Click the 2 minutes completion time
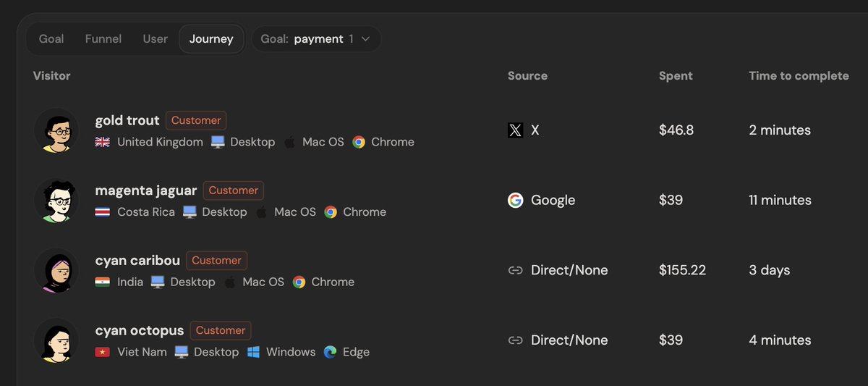868x386 pixels. coord(780,130)
